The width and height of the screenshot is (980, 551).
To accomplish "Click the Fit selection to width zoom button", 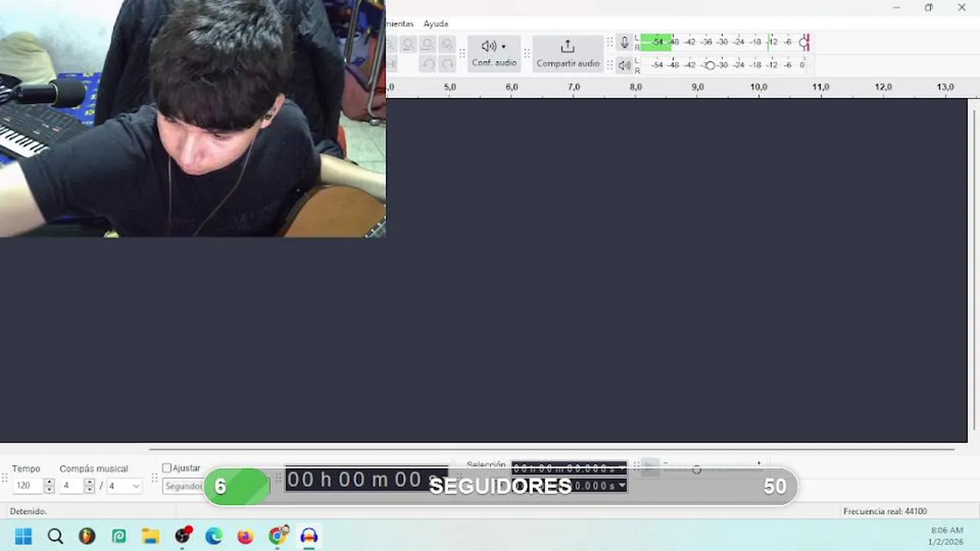I will [x=407, y=44].
